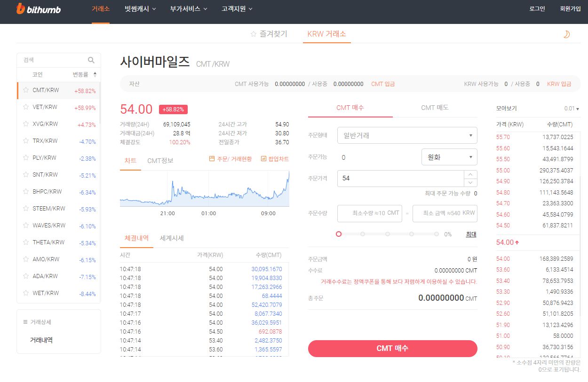
Task: Set quantity slider to last stop
Action: (437, 234)
